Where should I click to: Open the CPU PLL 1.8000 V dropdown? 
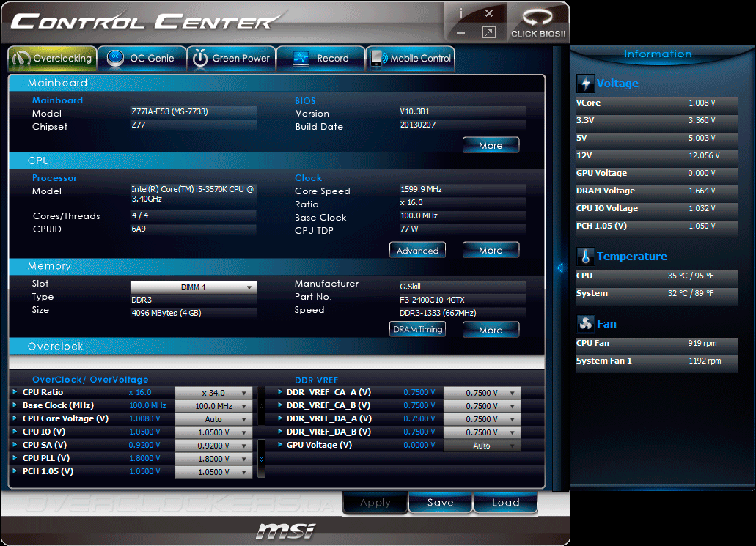coord(213,459)
